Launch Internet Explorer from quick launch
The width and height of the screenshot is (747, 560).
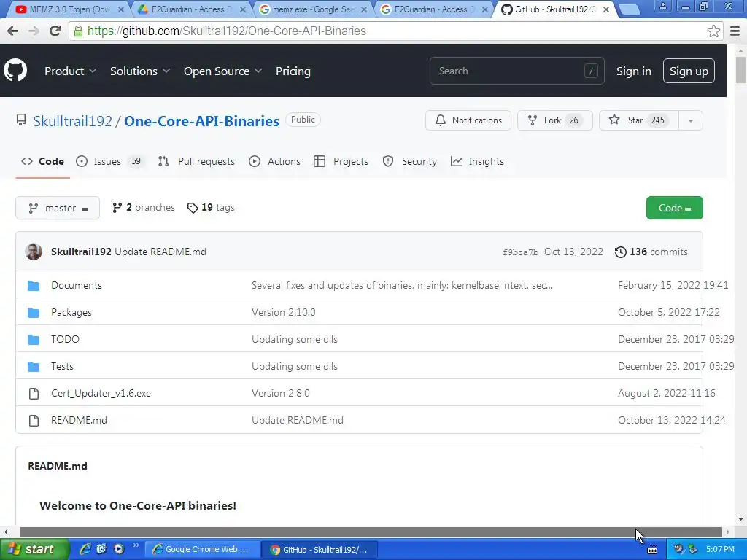click(85, 549)
